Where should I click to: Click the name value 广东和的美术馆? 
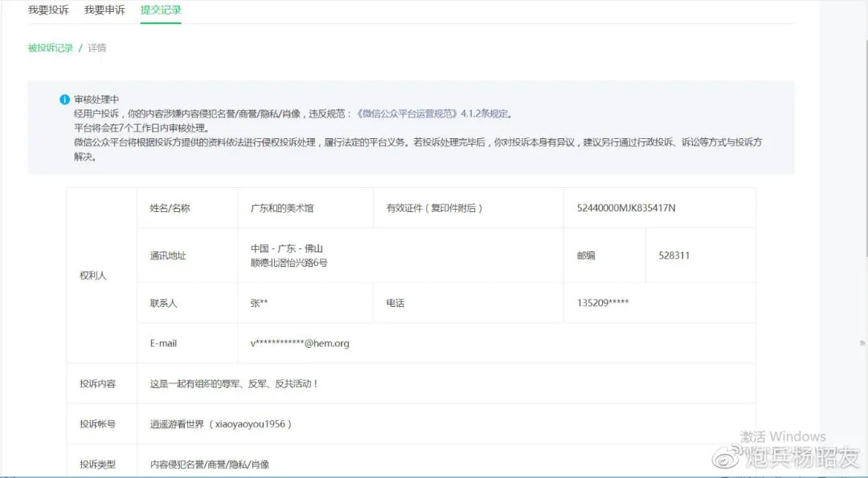[281, 208]
